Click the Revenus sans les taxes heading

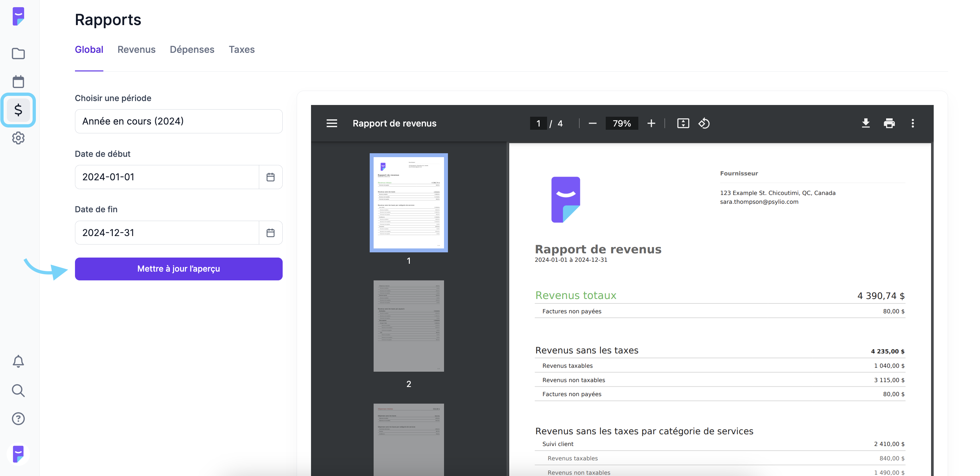point(587,350)
